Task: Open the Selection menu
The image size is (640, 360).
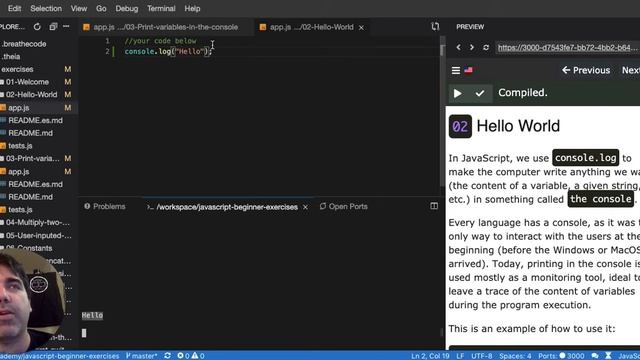Action: coord(46,8)
